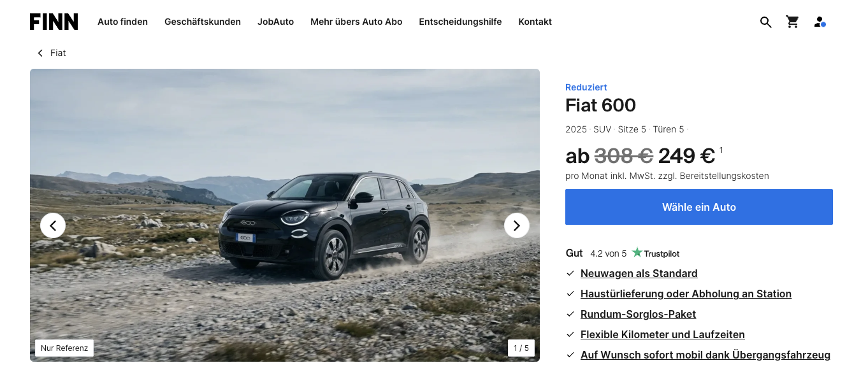
Task: Open Auto finden menu
Action: 122,22
